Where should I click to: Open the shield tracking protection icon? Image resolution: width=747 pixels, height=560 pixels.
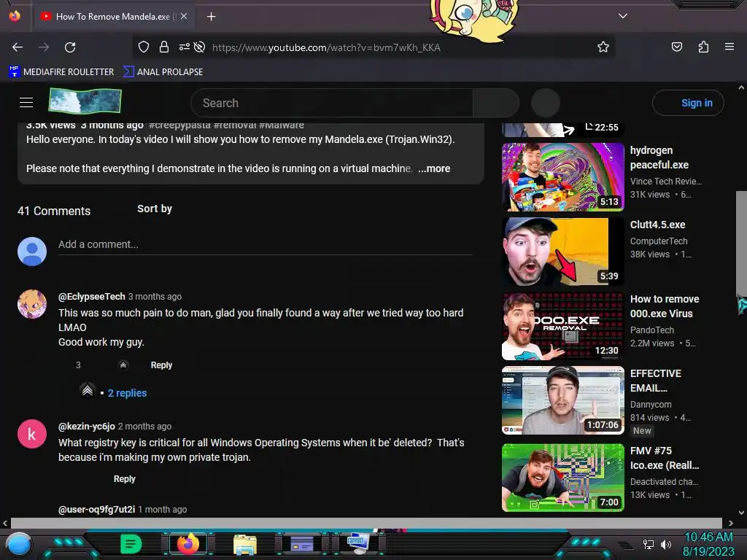144,47
